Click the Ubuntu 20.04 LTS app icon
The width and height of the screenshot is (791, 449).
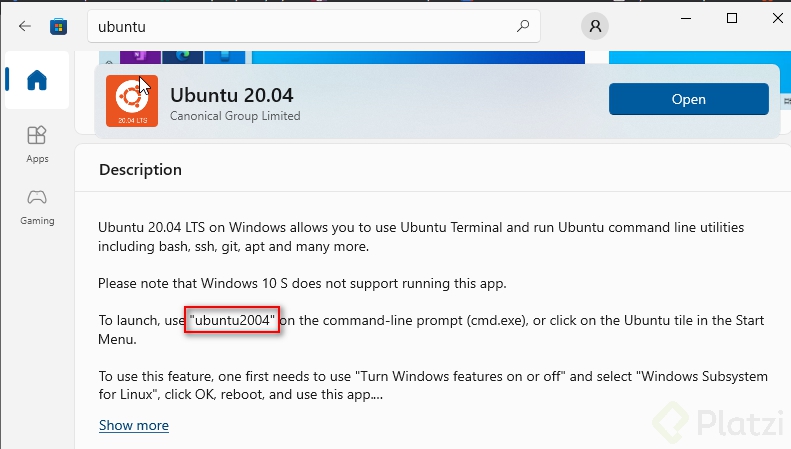(132, 101)
